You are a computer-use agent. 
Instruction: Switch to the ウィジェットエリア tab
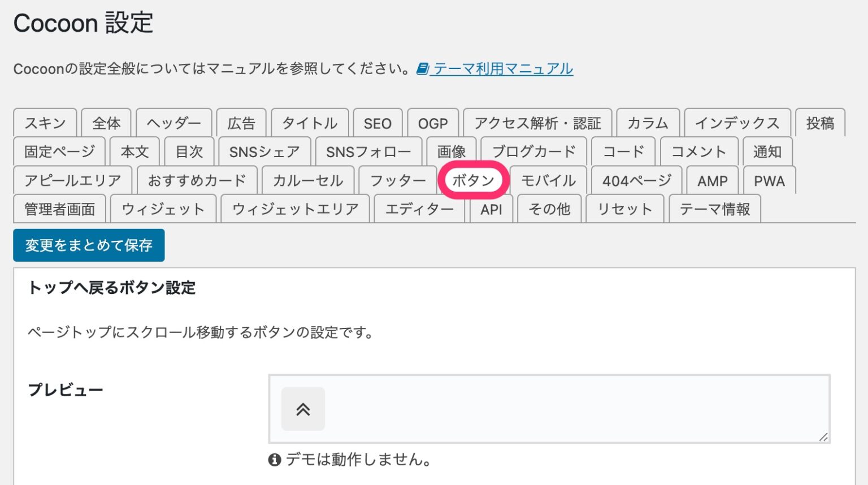pyautogui.click(x=294, y=209)
